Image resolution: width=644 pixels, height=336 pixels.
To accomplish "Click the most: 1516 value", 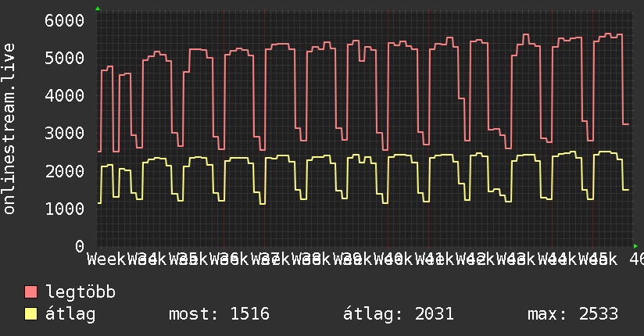I will [x=219, y=314].
